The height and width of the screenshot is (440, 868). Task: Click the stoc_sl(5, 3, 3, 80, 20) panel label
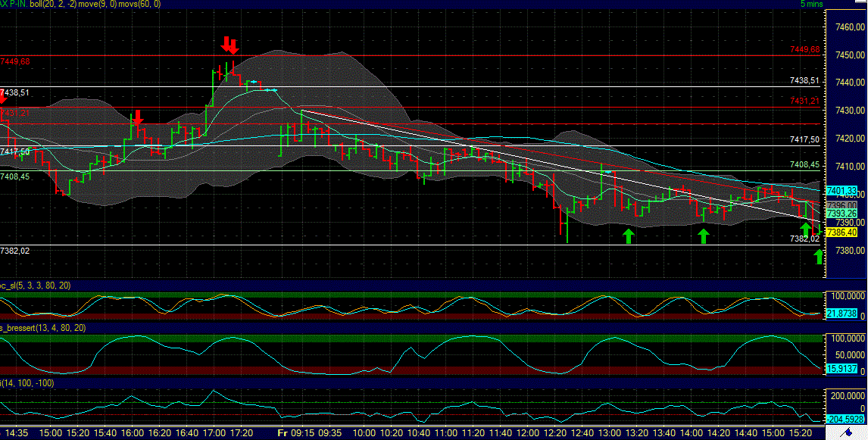pyautogui.click(x=36, y=288)
